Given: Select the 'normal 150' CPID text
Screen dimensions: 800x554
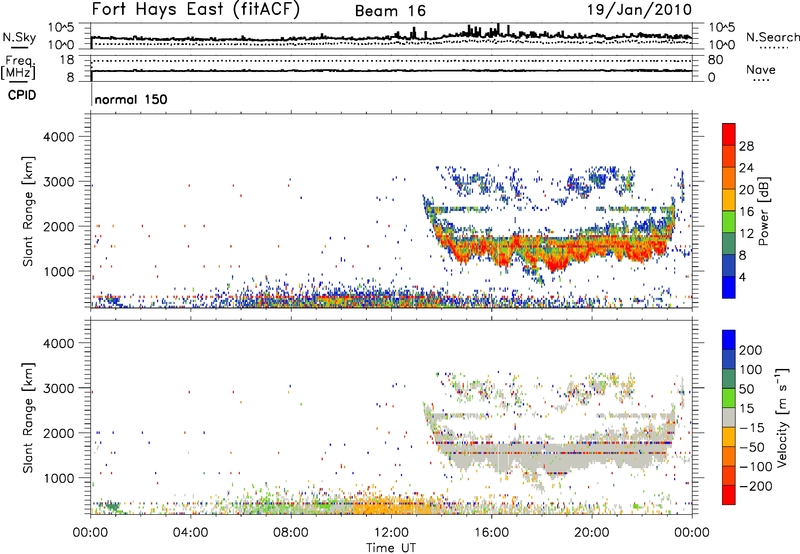Looking at the screenshot, I should point(131,99).
